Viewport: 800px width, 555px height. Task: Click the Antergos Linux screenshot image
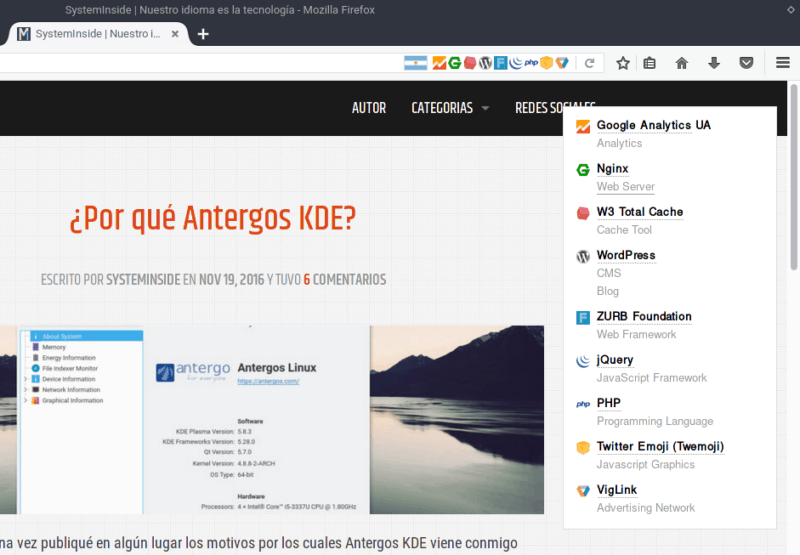pyautogui.click(x=272, y=419)
